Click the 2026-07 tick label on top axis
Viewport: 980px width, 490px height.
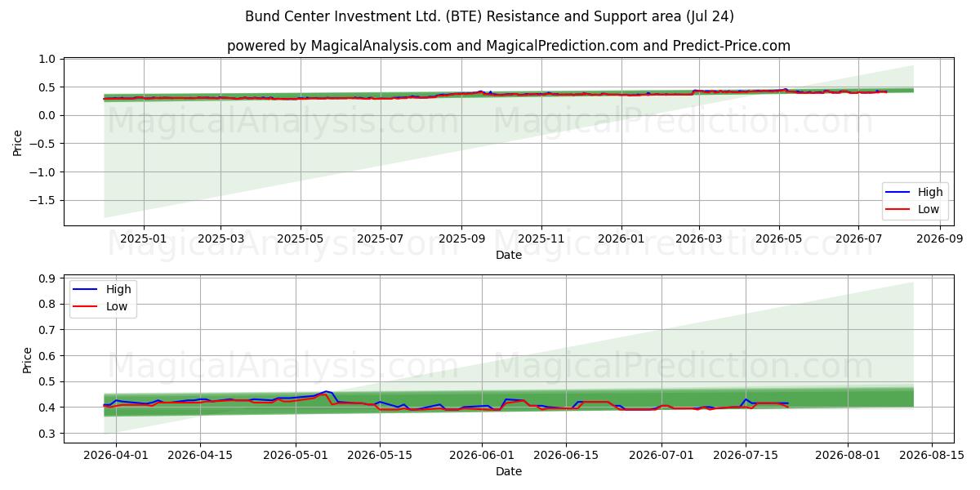pyautogui.click(x=858, y=239)
